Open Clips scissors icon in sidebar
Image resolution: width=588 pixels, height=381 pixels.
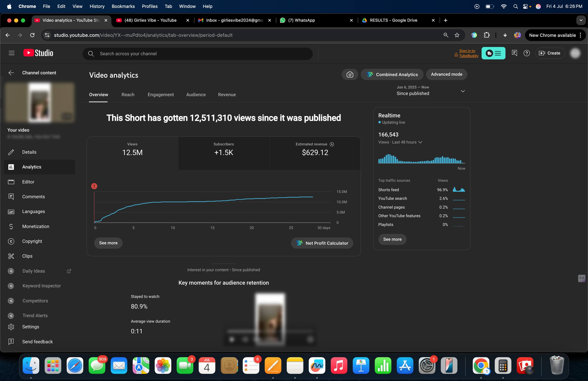click(11, 256)
